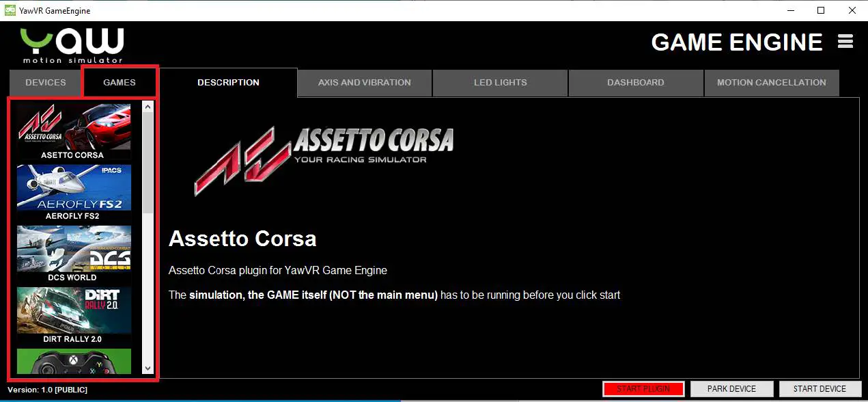Click the game list scroll down arrow
Image resolution: width=868 pixels, height=402 pixels.
pos(148,368)
